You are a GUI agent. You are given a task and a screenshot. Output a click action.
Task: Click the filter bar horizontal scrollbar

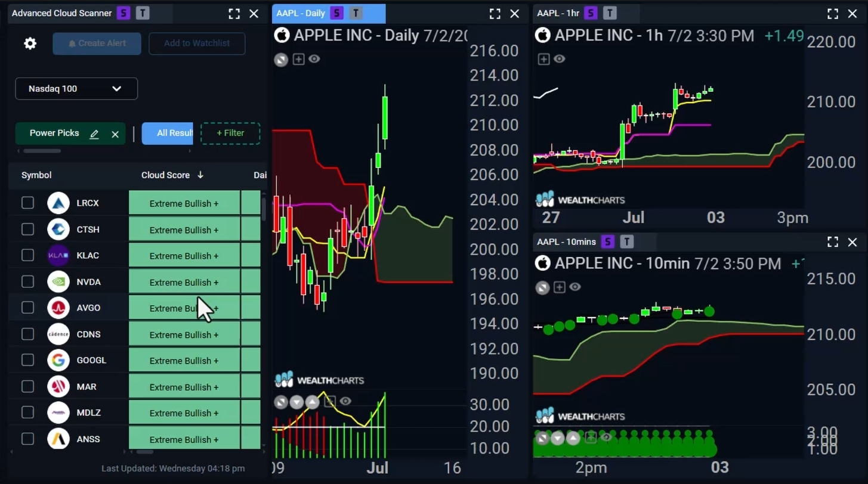(42, 151)
